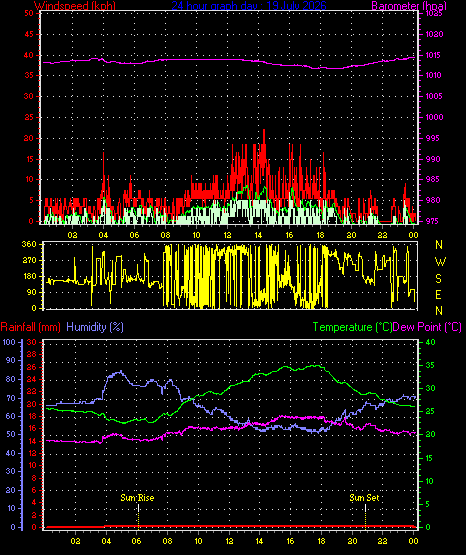Click barometer axis value "985"
Viewport: 466px width, 555px height.
click(x=433, y=179)
